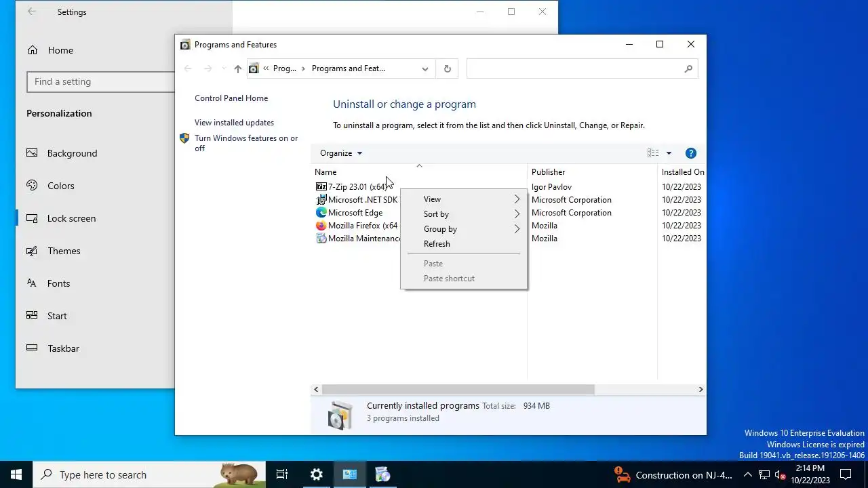Open the view options dropdown arrow
The image size is (868, 488).
(x=669, y=153)
